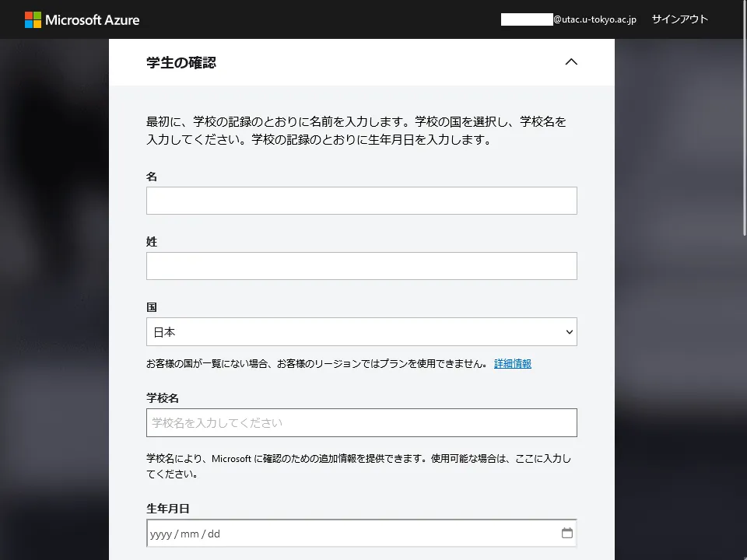Click the utac.u-tokyo.ac.jp account email
747x560 pixels.
pos(594,19)
